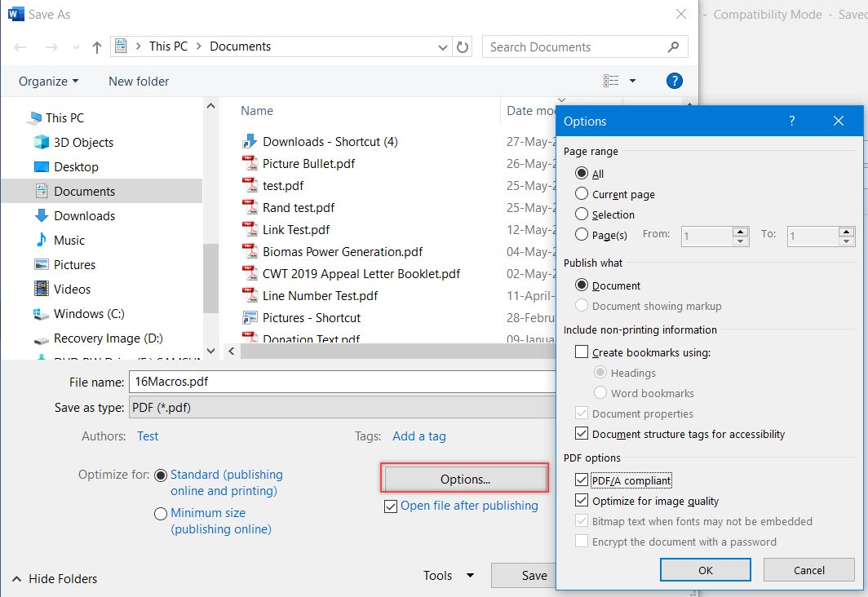Select Standard publishing optimize option
The width and height of the screenshot is (868, 597).
(161, 475)
